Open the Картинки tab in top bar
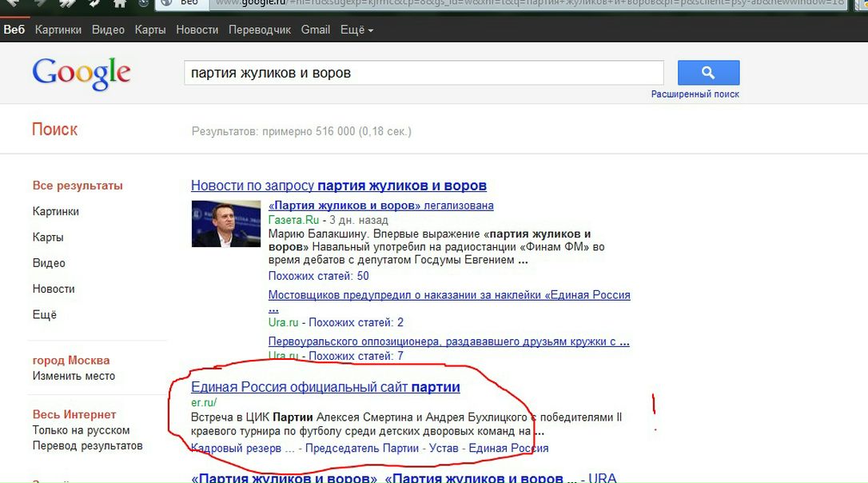This screenshot has height=483, width=868. [x=58, y=30]
